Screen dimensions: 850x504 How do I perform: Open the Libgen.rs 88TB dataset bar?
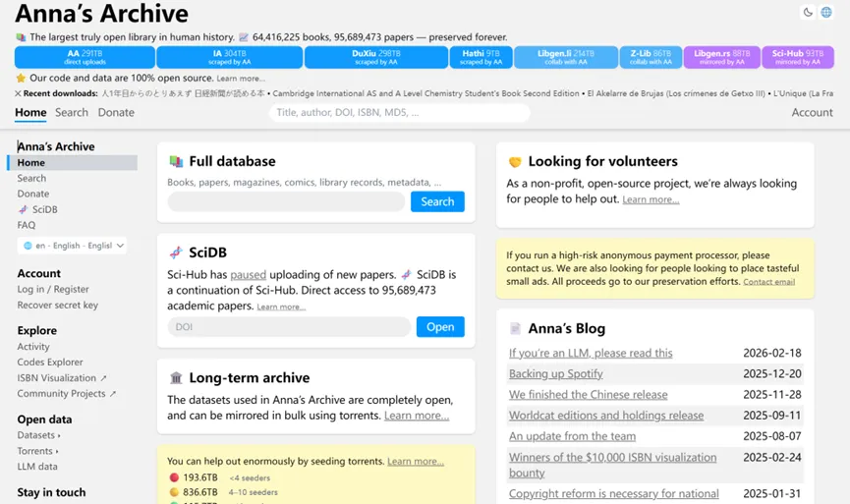point(722,57)
